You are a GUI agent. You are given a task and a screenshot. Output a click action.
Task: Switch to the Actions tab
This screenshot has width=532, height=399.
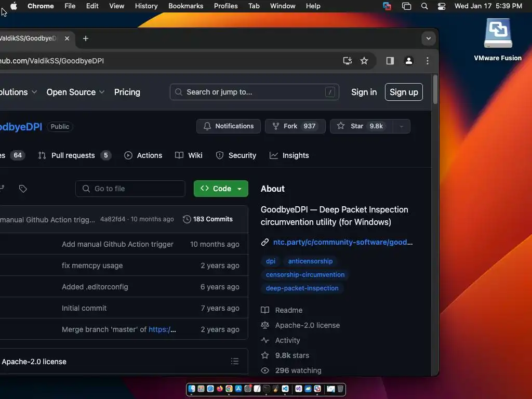point(143,155)
